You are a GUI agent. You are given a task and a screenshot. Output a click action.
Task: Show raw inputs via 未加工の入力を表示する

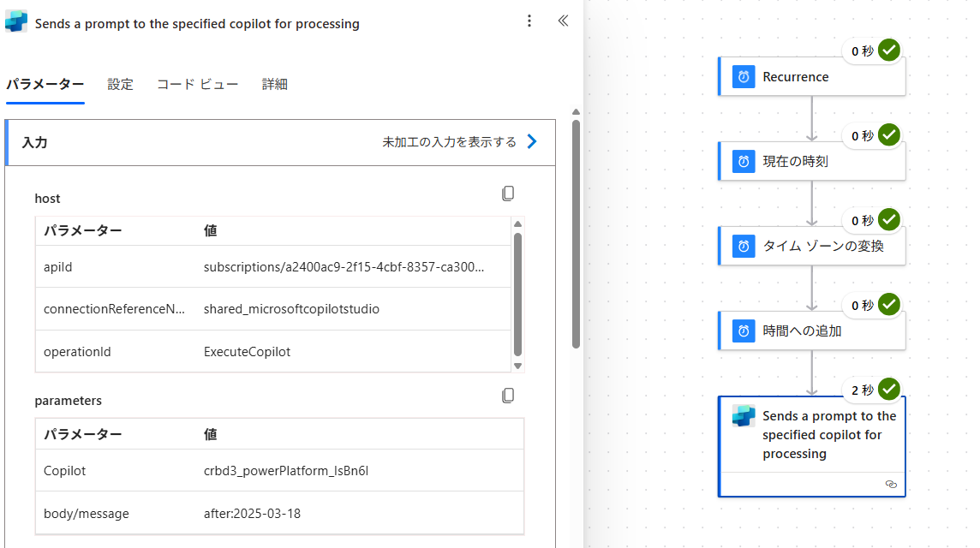[450, 142]
